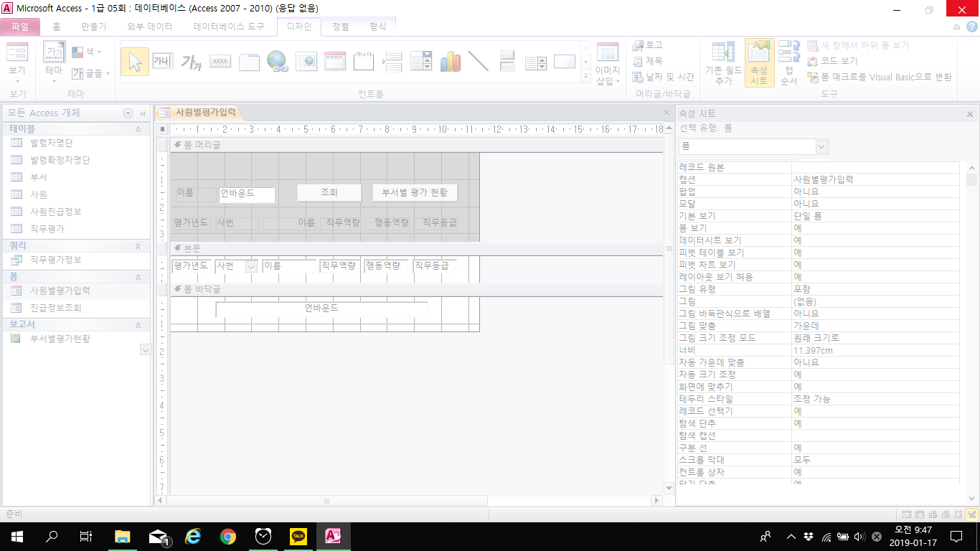Click the Chart control icon
The height and width of the screenshot is (551, 980).
tap(450, 62)
